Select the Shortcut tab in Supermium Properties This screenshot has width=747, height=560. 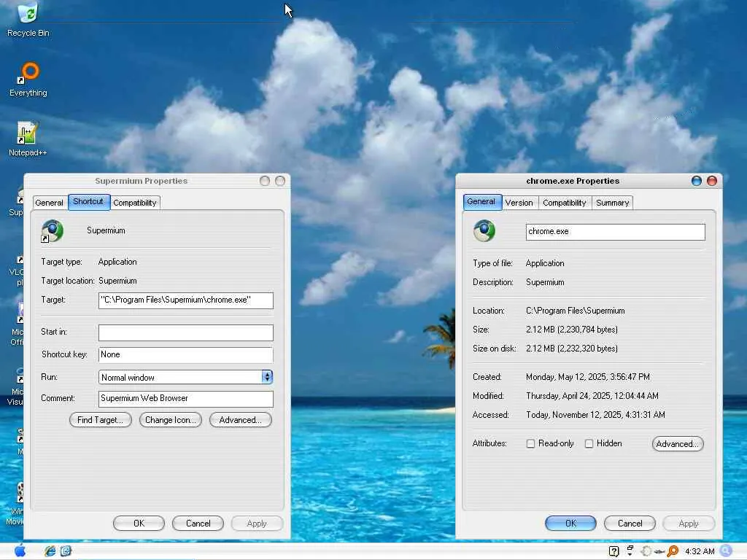pyautogui.click(x=88, y=201)
